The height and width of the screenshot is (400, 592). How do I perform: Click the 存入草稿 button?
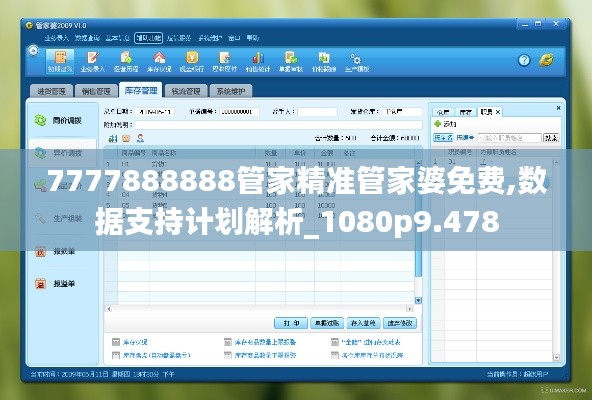363,323
